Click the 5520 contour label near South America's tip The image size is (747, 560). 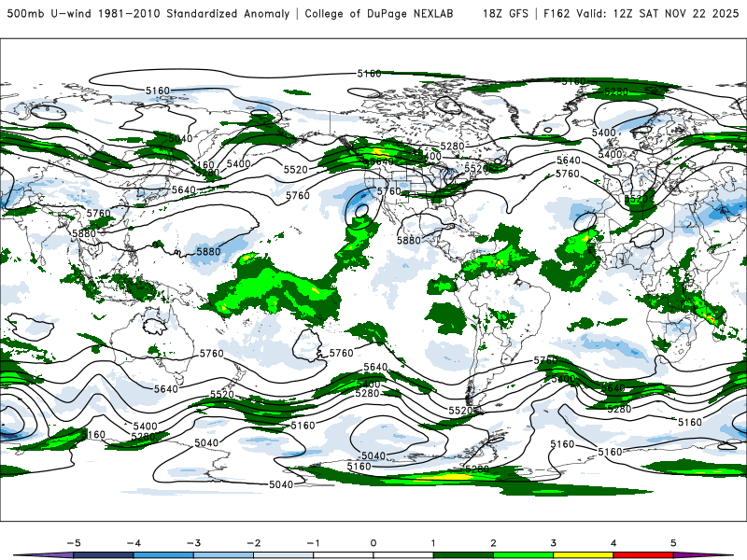[x=460, y=410]
